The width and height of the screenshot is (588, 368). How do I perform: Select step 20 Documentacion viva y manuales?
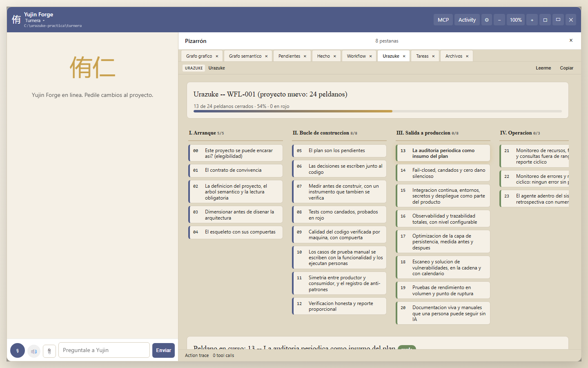(x=443, y=313)
